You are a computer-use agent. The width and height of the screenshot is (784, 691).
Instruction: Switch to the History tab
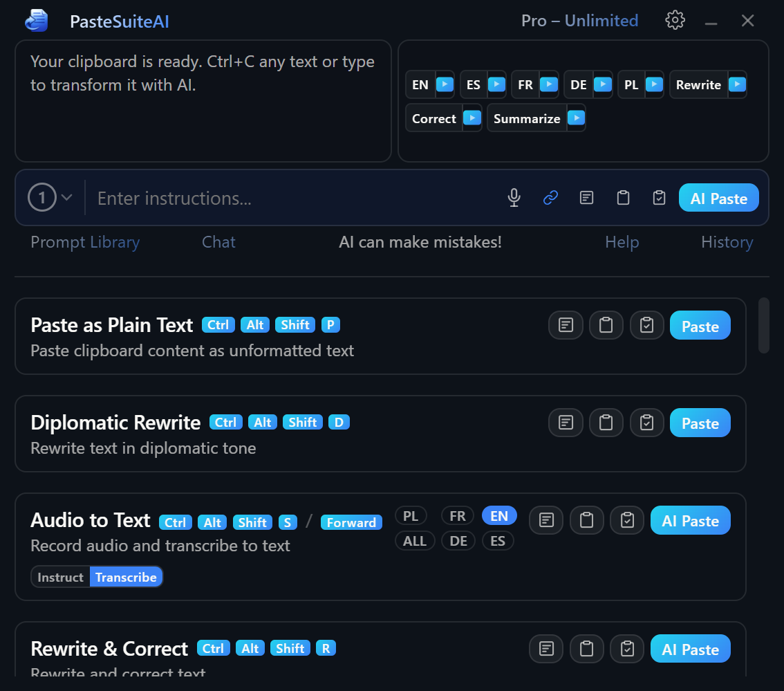point(727,242)
